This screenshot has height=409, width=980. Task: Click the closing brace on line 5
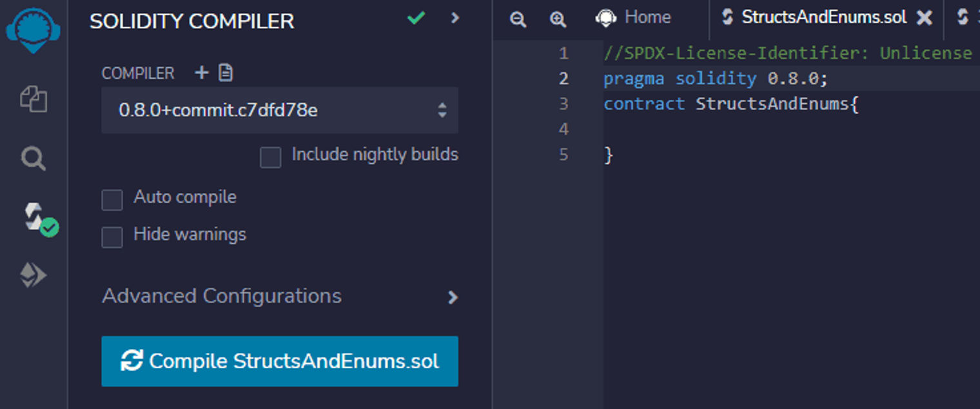tap(609, 155)
